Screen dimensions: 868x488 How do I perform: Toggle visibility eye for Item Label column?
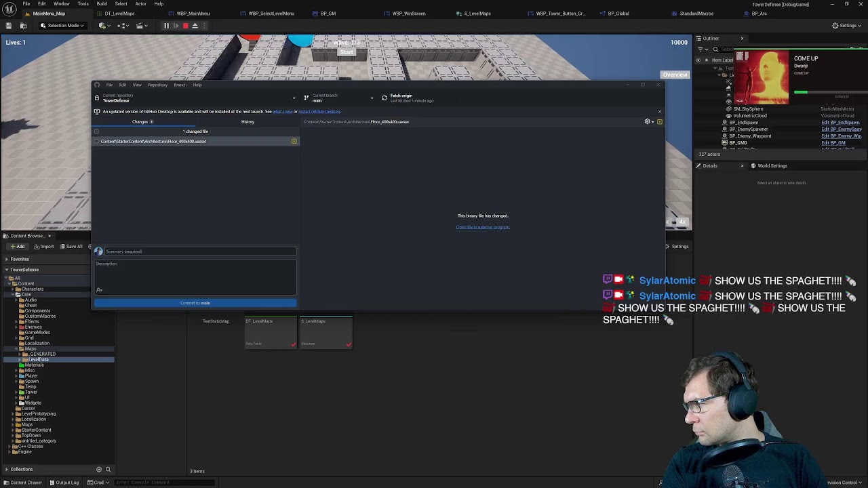[x=698, y=60]
